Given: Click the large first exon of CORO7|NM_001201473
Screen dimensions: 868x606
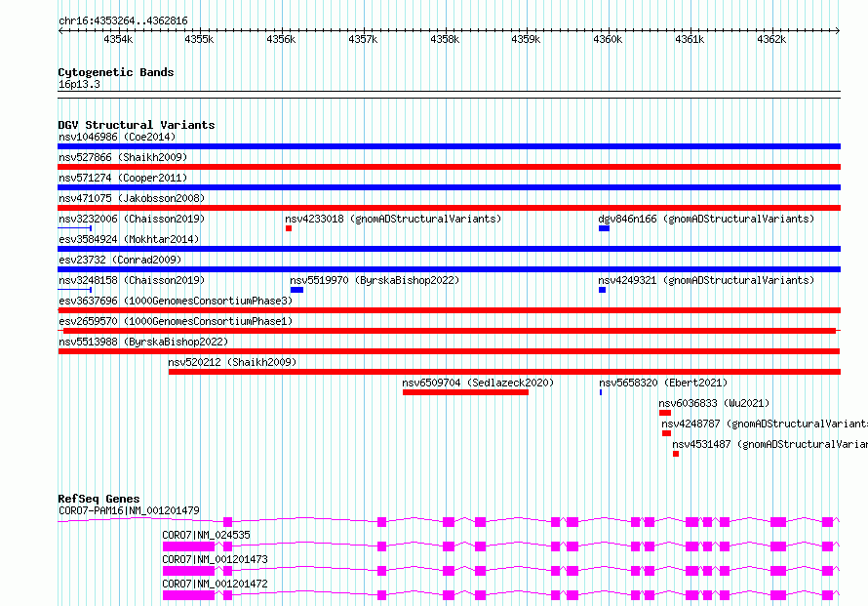Looking at the screenshot, I should click(189, 571).
